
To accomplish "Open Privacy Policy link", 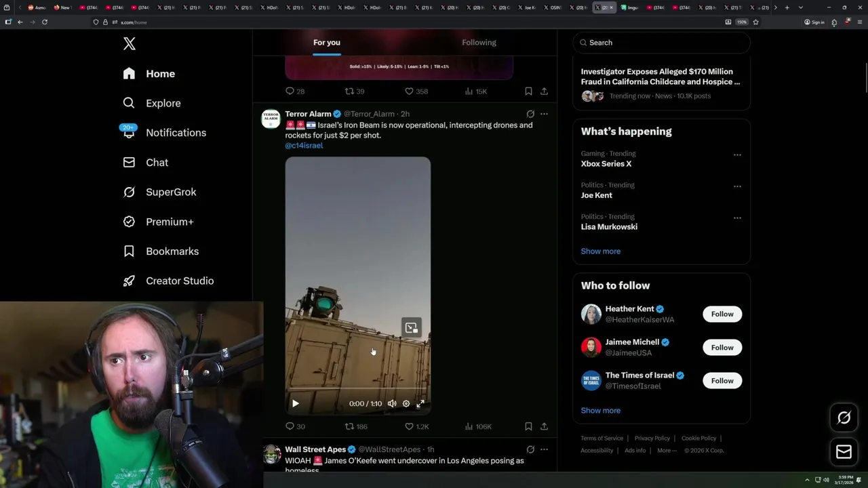I will [652, 439].
